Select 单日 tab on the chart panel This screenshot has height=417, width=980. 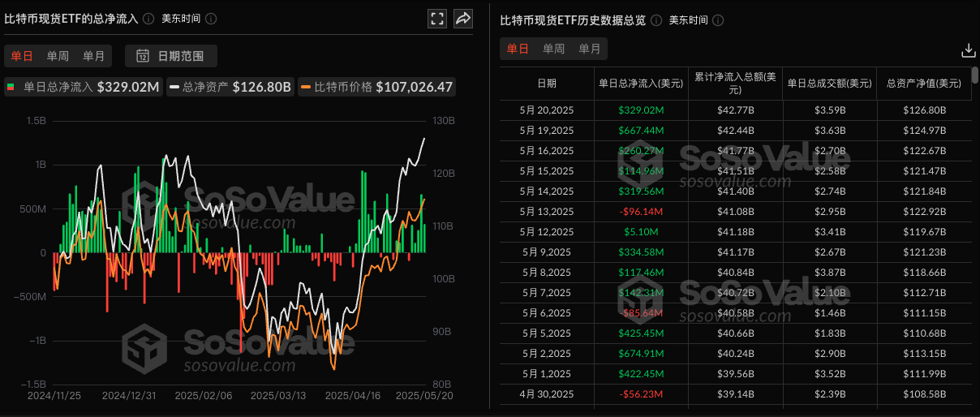[22, 56]
